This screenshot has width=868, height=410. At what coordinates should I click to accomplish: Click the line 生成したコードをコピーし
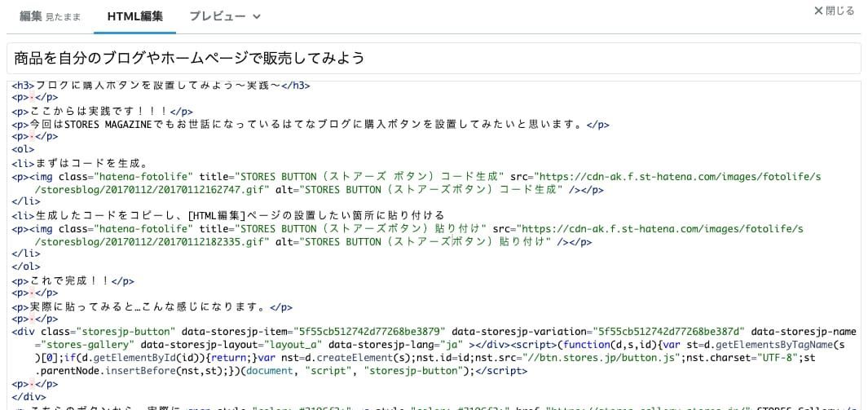pyautogui.click(x=228, y=216)
